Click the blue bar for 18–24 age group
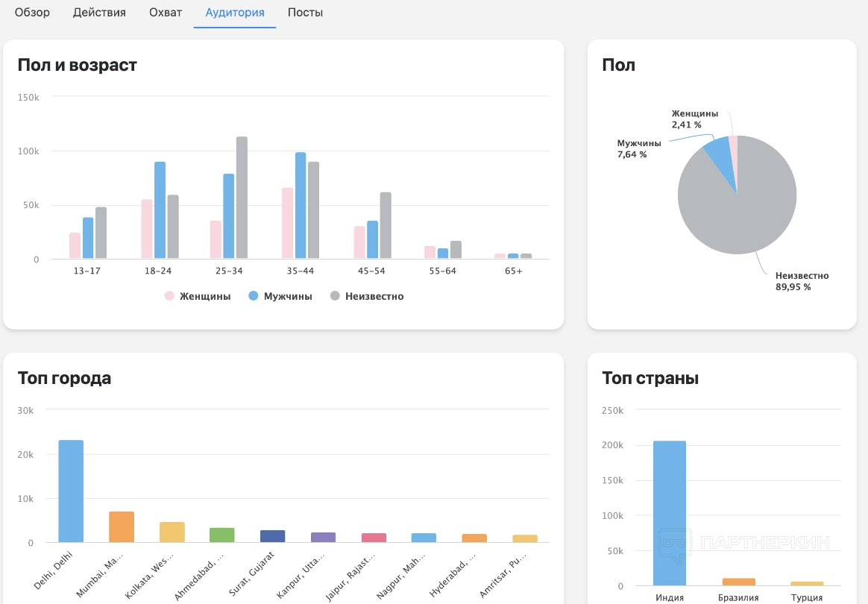 pyautogui.click(x=160, y=210)
